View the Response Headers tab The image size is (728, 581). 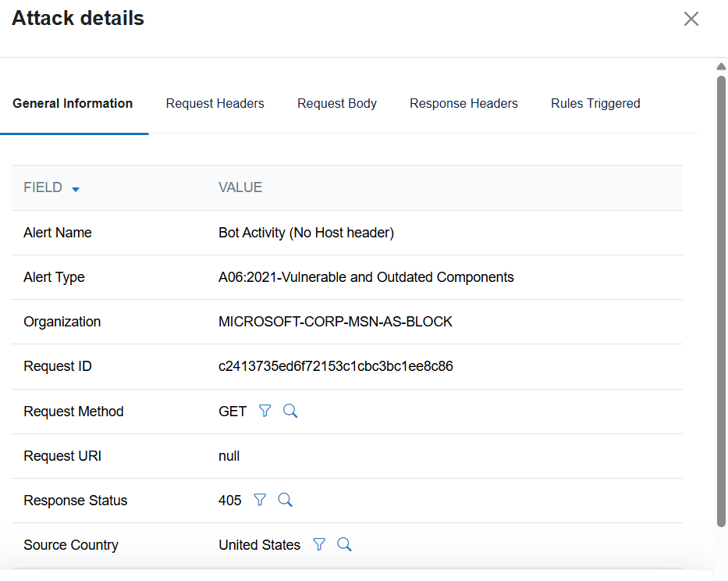tap(463, 103)
